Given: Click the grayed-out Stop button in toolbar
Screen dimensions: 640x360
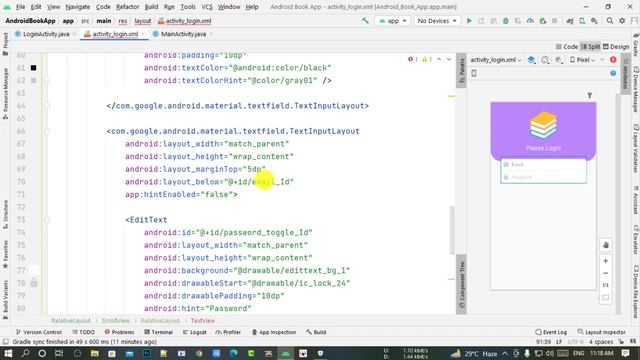Looking at the screenshot, I should coord(554,21).
